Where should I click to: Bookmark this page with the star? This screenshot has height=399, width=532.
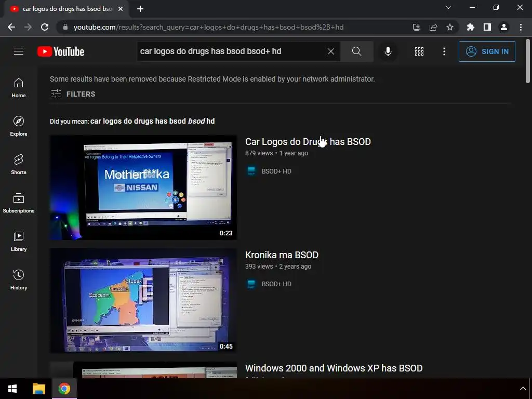point(449,27)
